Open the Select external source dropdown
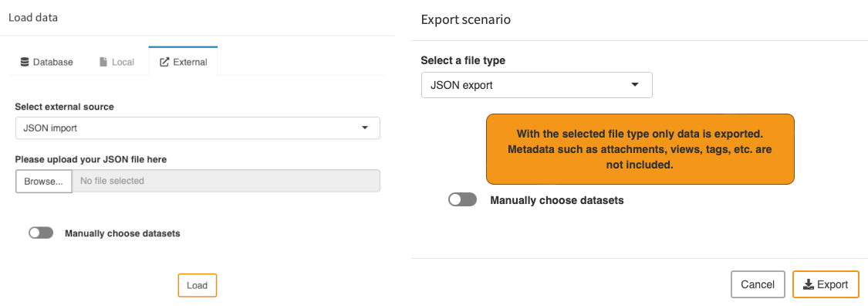This screenshot has width=868, height=306. [x=198, y=127]
